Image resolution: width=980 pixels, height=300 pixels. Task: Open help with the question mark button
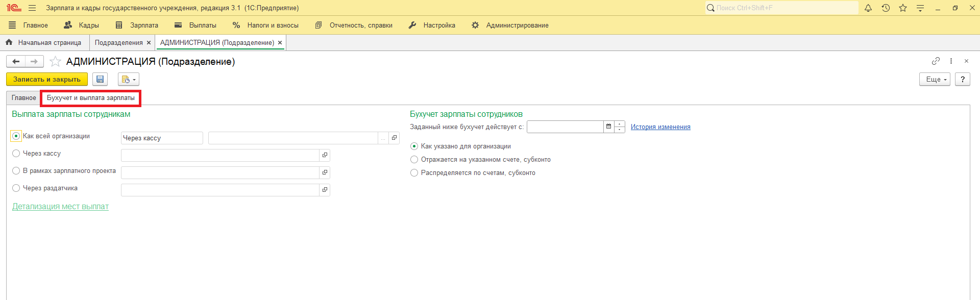pyautogui.click(x=962, y=80)
